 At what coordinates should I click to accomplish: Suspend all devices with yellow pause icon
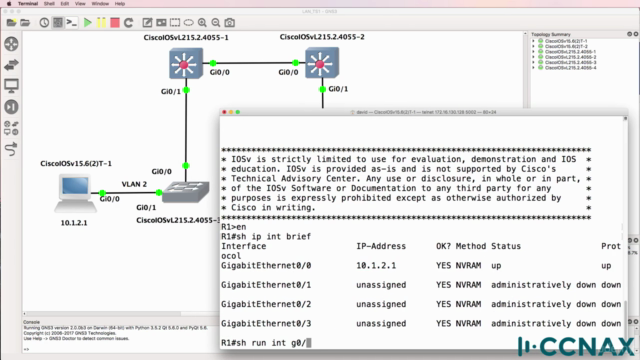point(101,22)
